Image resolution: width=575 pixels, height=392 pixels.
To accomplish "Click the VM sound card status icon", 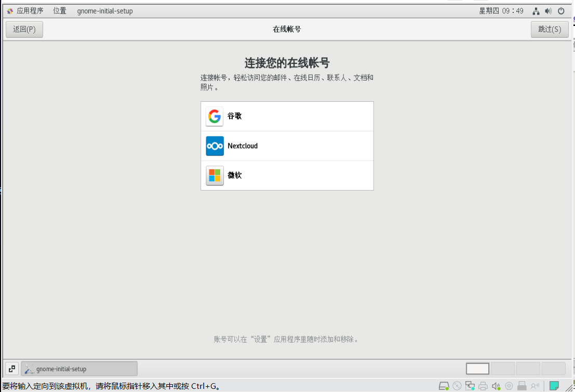I will 496,386.
